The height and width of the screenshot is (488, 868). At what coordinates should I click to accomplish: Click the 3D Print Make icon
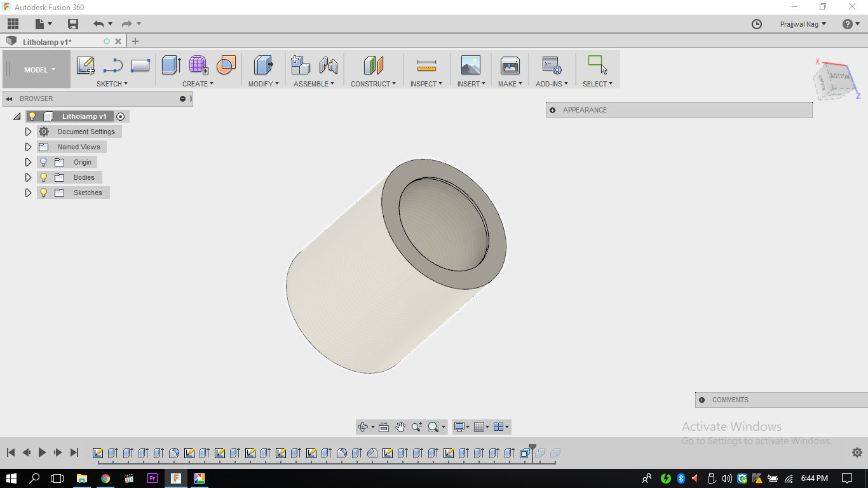tap(510, 65)
